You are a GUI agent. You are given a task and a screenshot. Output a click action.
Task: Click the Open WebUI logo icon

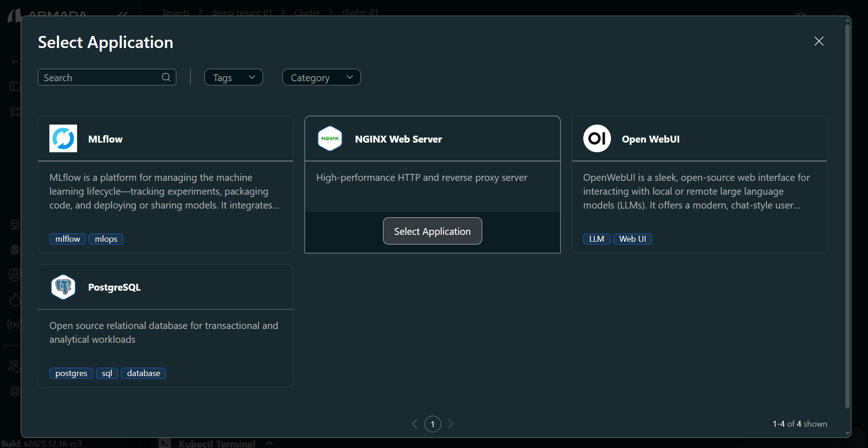point(597,138)
